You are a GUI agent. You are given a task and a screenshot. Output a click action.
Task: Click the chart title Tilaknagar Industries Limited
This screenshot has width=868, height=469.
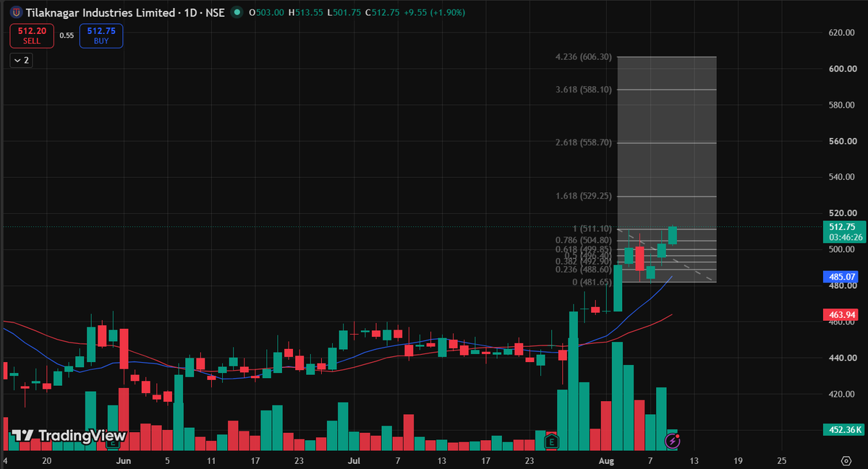click(101, 12)
